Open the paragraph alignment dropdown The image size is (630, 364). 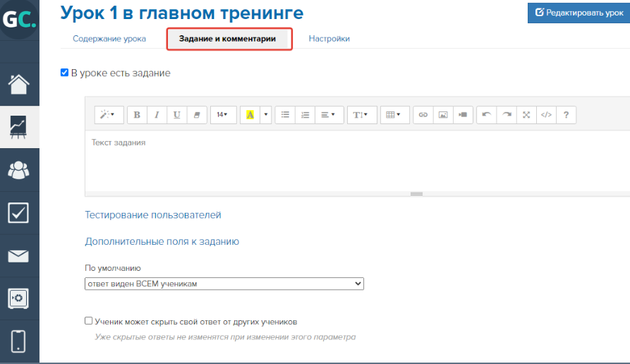[329, 115]
